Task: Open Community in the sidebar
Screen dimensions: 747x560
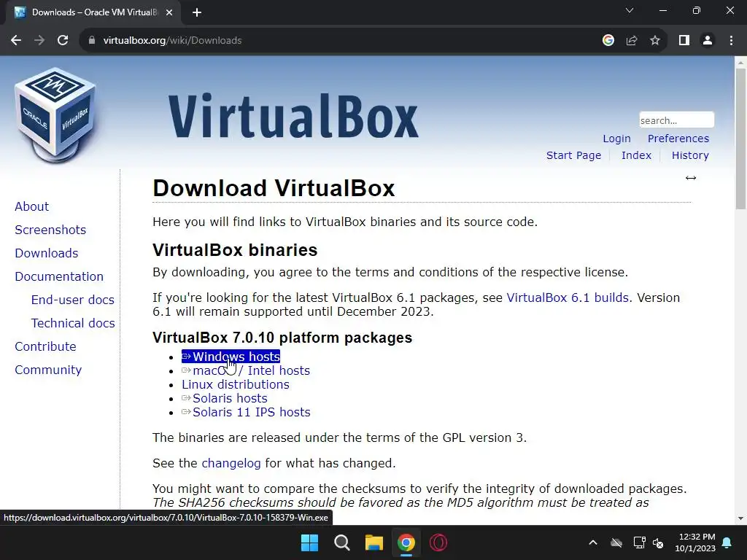Action: 48,370
